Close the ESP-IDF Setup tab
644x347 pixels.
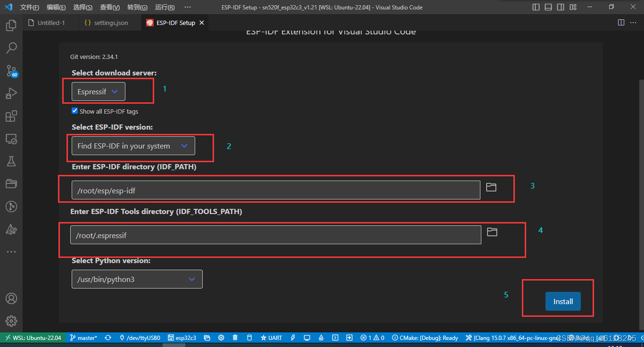tap(202, 23)
